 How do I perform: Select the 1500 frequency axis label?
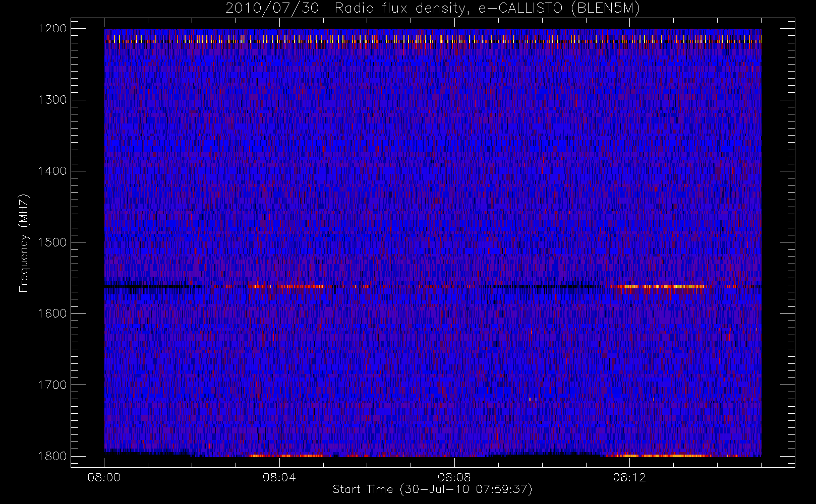click(52, 242)
